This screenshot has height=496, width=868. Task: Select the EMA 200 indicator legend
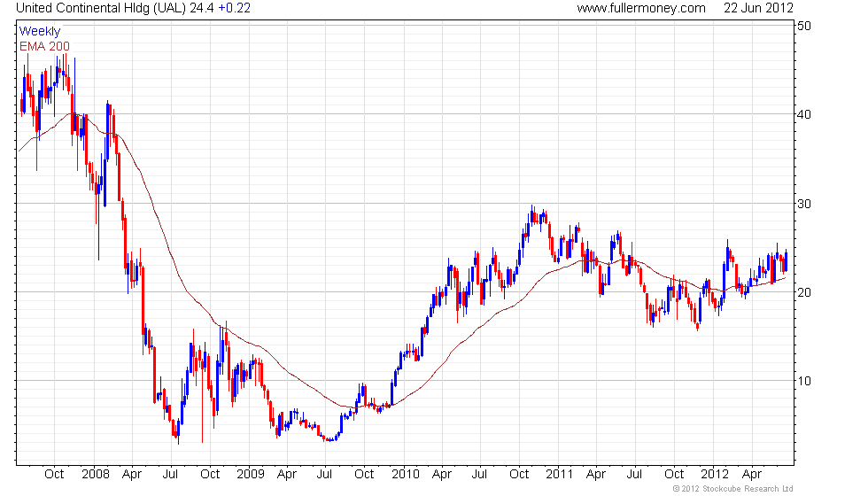coord(44,46)
